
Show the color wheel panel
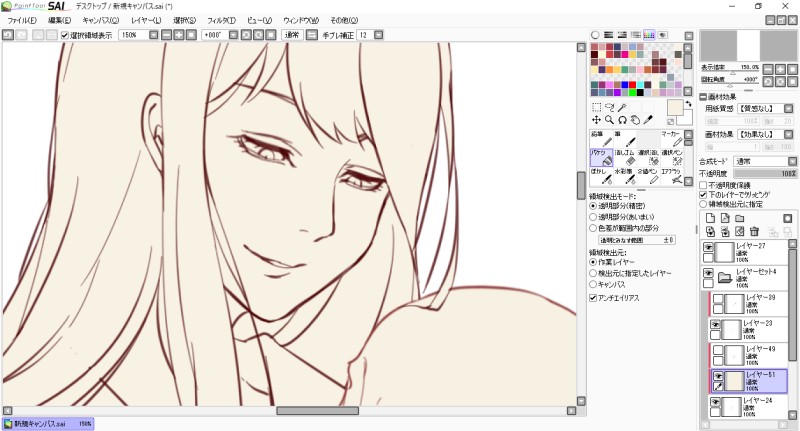pyautogui.click(x=595, y=35)
